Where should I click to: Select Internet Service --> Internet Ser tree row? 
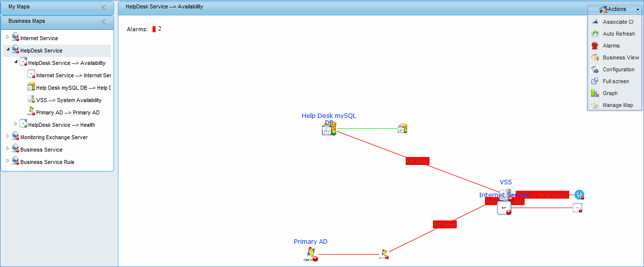(x=73, y=75)
